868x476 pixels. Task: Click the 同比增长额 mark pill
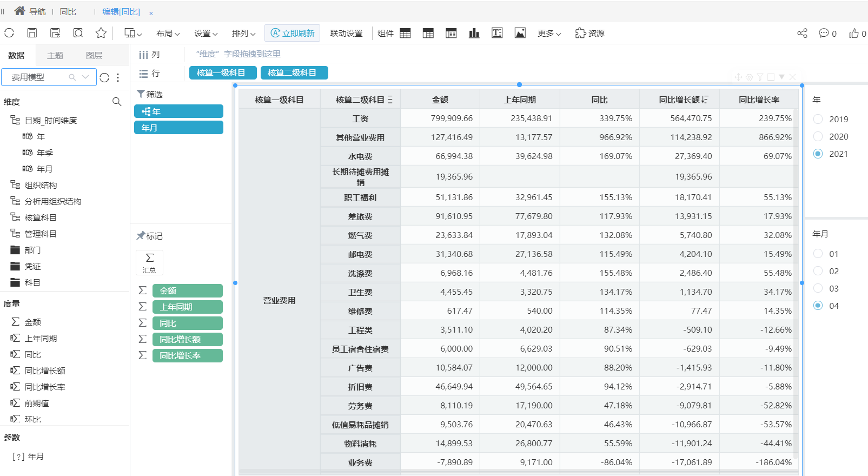point(188,339)
